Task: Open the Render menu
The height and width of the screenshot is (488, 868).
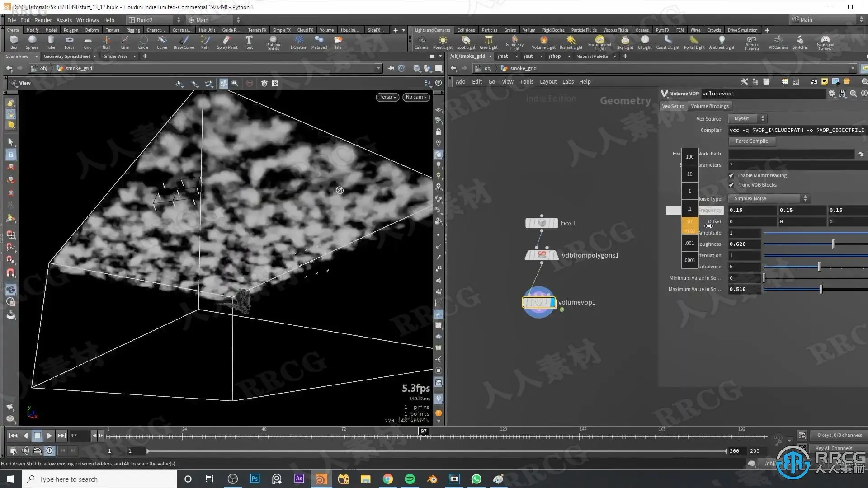Action: point(43,20)
